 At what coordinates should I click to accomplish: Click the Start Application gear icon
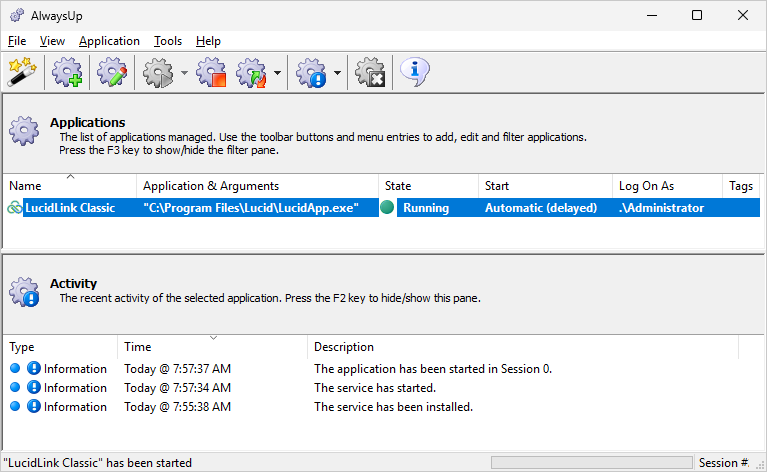pos(158,72)
